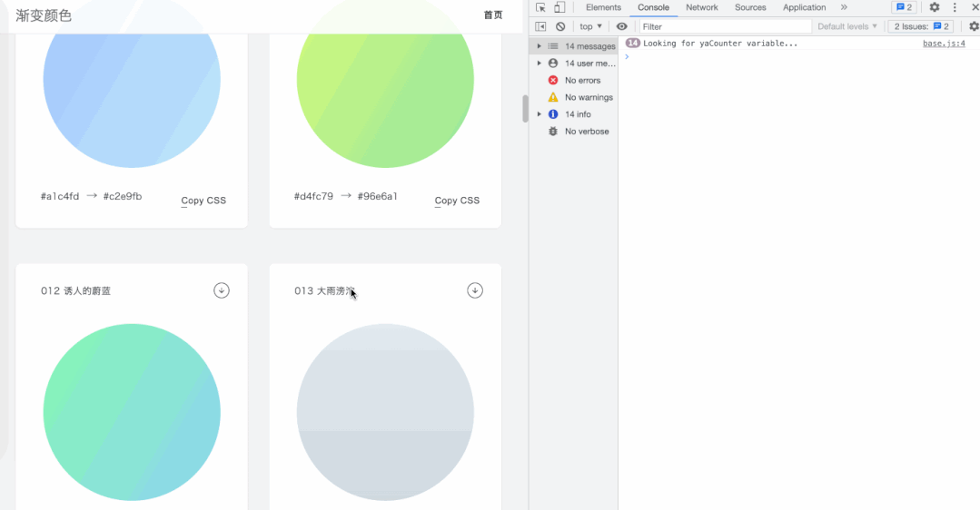Click the #96e6a1 hex code
This screenshot has height=510, width=980.
pyautogui.click(x=378, y=196)
